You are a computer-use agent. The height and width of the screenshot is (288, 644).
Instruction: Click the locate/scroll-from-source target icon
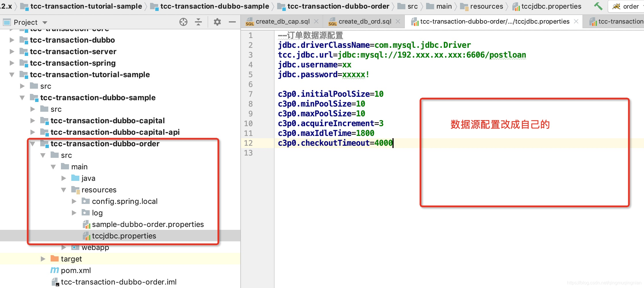183,22
